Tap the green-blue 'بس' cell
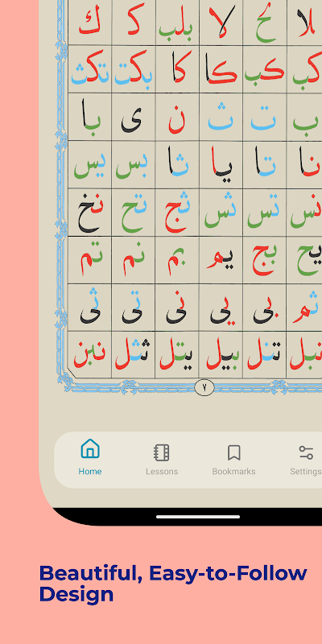This screenshot has height=644, width=322. pyautogui.click(x=133, y=164)
